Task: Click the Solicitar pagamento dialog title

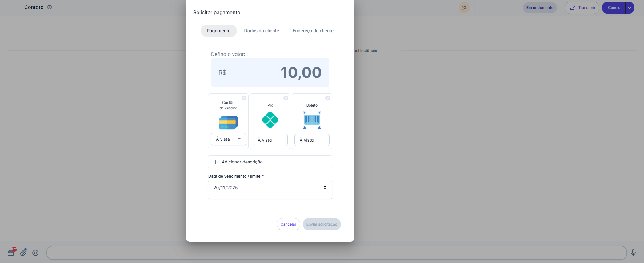Action: click(217, 12)
